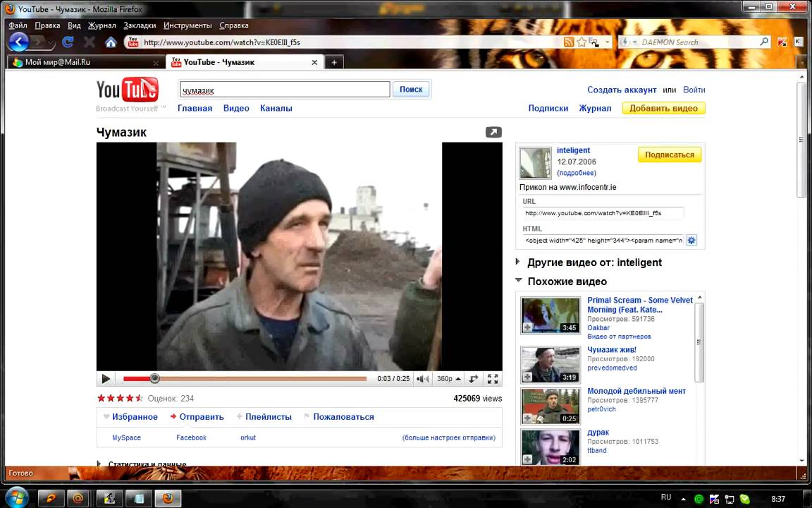
Task: Mute the video volume icon
Action: coord(423,379)
